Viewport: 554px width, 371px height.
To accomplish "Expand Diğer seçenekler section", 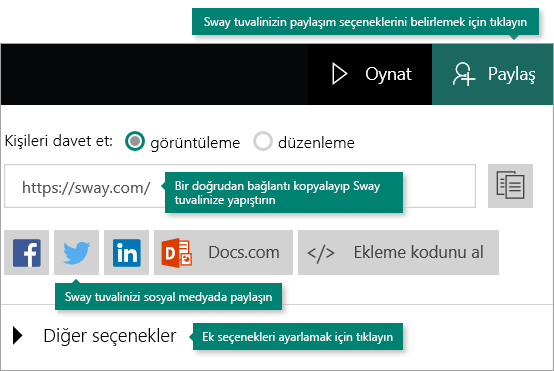I will coord(94,335).
